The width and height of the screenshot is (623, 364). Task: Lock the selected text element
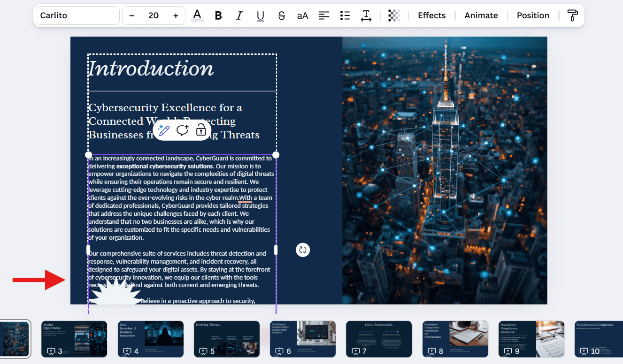[x=201, y=130]
